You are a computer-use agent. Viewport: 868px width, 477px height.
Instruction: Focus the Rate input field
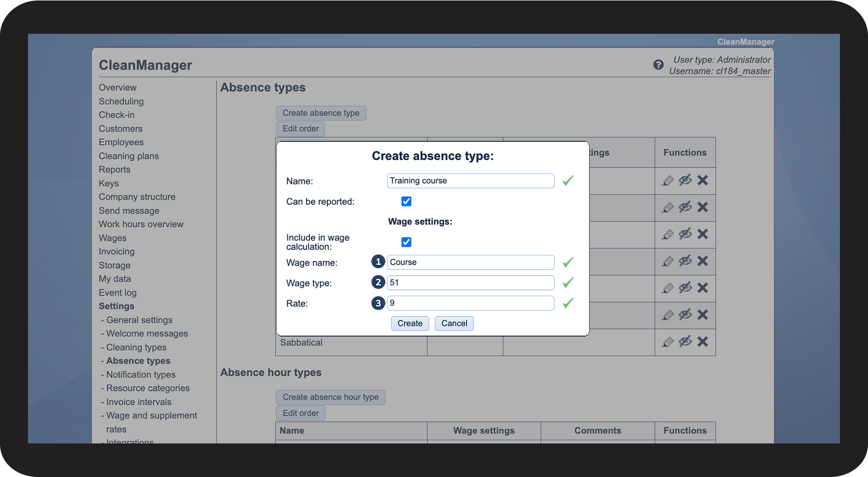[470, 303]
